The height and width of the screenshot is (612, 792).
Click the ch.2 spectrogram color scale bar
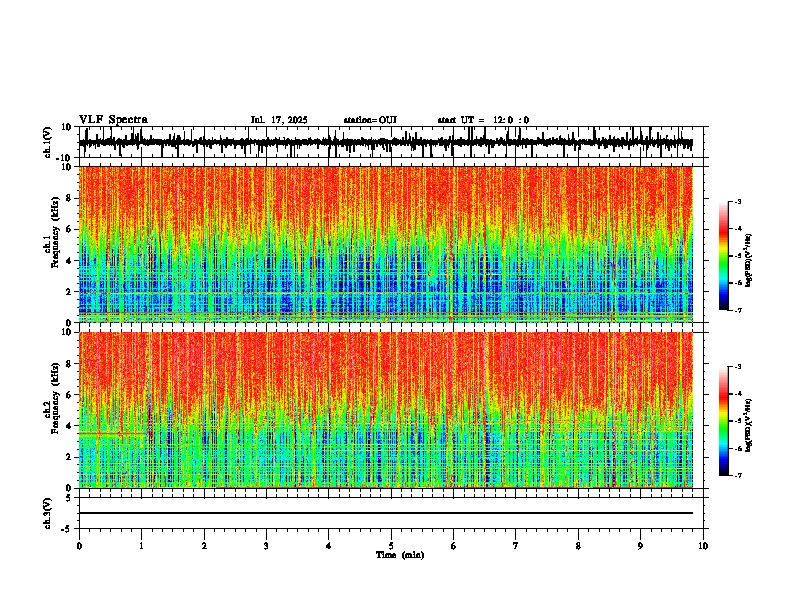click(x=723, y=421)
